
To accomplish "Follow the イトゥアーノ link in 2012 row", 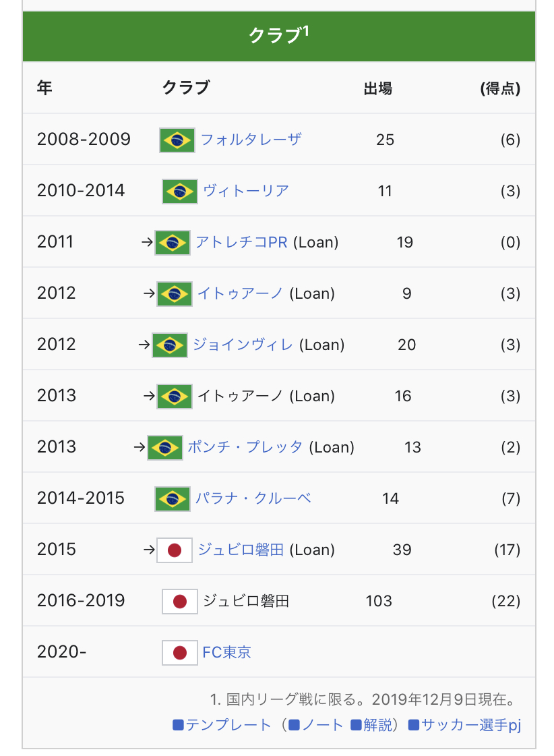I will [240, 293].
